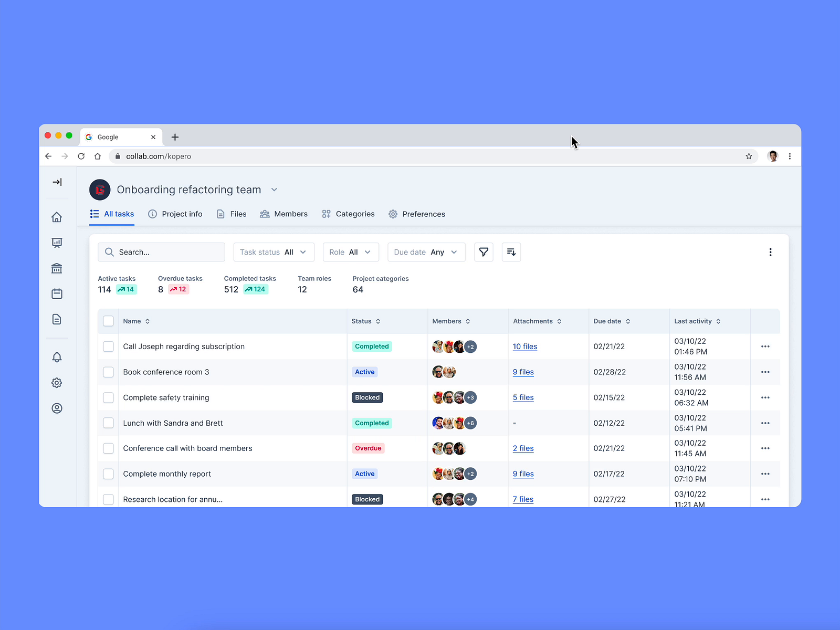Click inside the Search tasks field
This screenshot has width=840, height=630.
(x=161, y=252)
